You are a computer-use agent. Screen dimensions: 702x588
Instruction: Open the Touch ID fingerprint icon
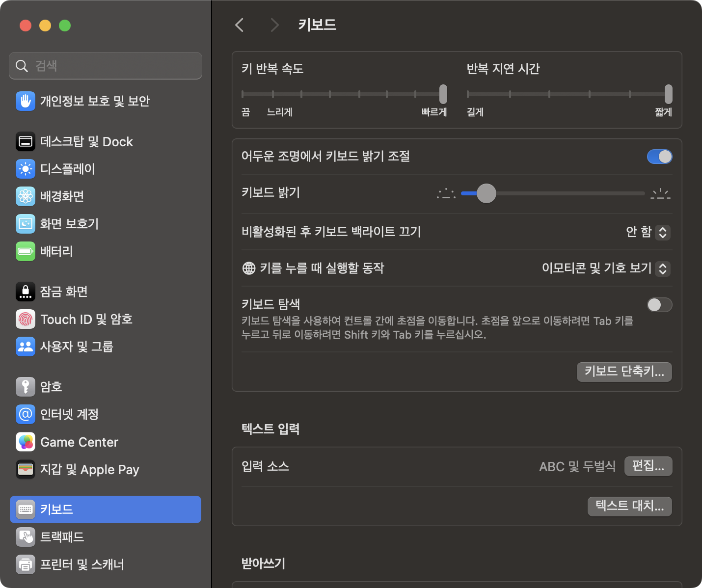tap(26, 319)
